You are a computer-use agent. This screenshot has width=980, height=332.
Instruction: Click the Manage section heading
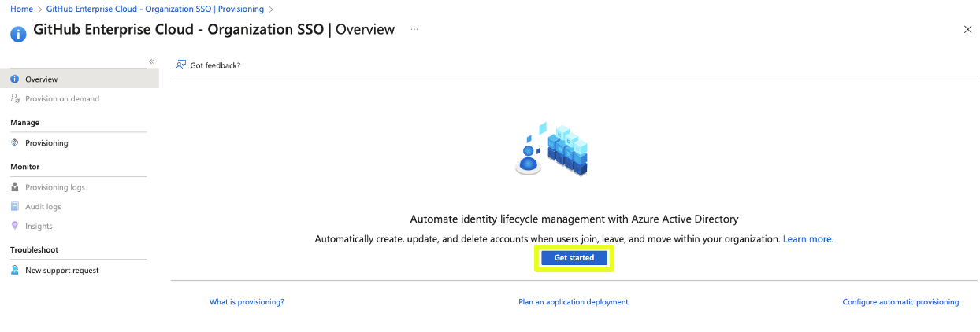pyautogui.click(x=24, y=123)
